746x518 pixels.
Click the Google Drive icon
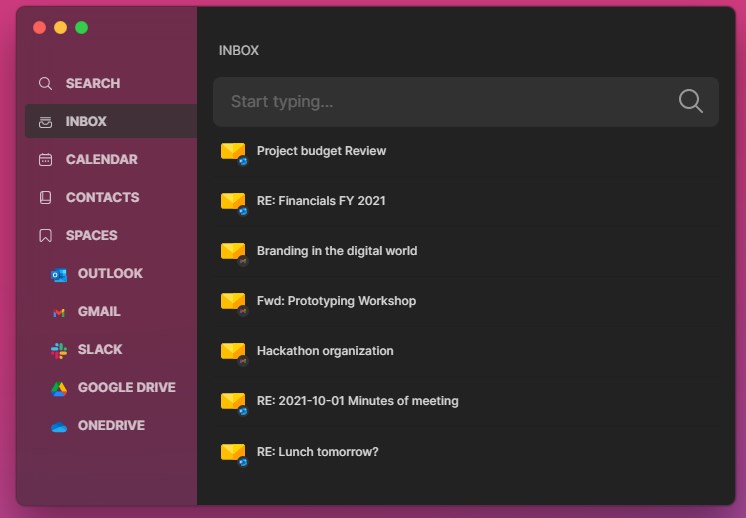tap(59, 388)
